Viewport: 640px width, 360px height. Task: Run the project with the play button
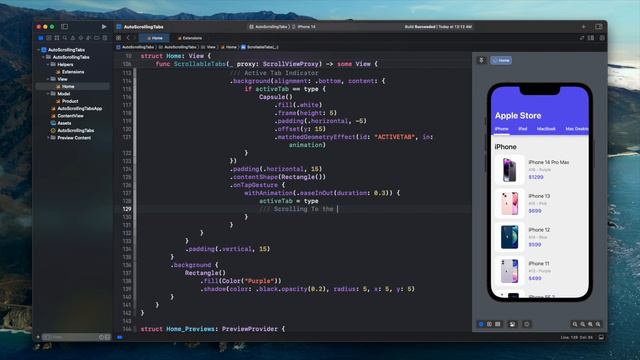pyautogui.click(x=104, y=27)
